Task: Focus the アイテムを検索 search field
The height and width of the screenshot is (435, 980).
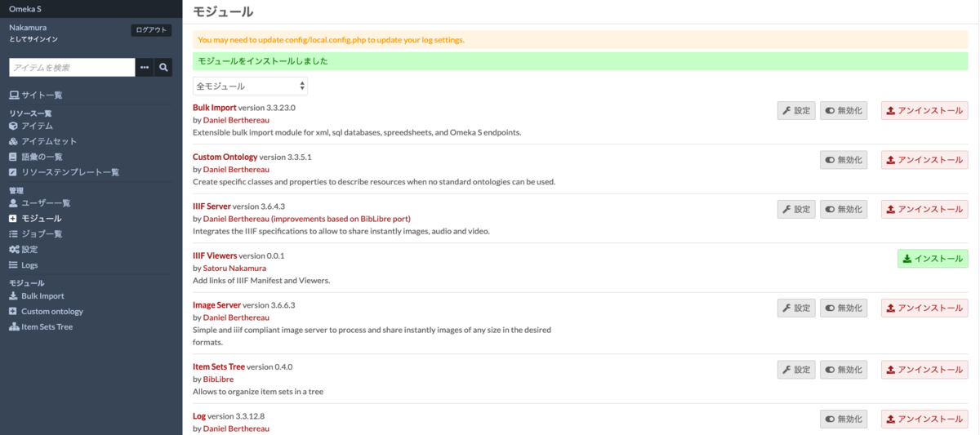Action: (72, 67)
